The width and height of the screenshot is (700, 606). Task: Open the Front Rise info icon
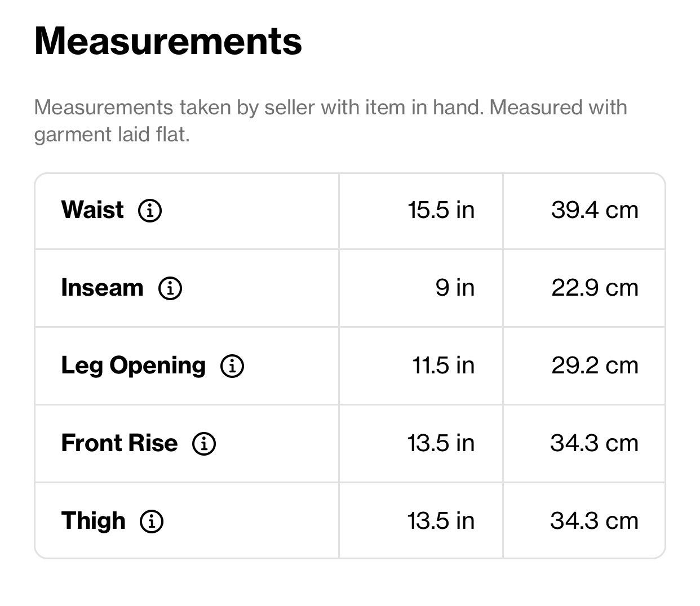tap(203, 444)
